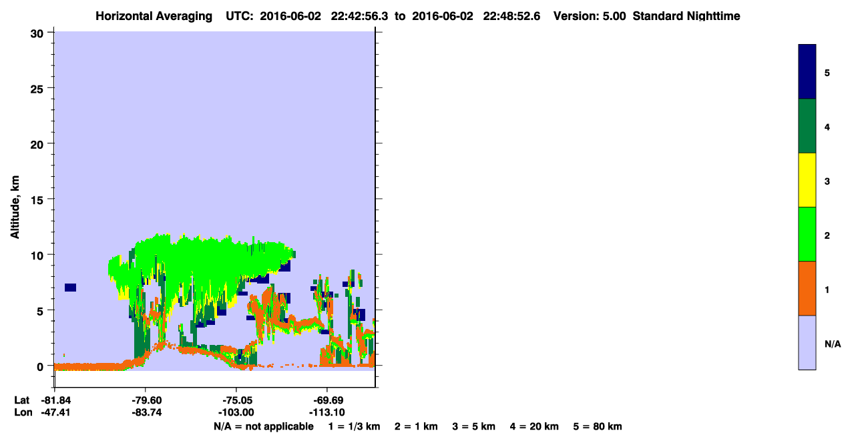Click latitude value '-81.84'

[x=55, y=400]
